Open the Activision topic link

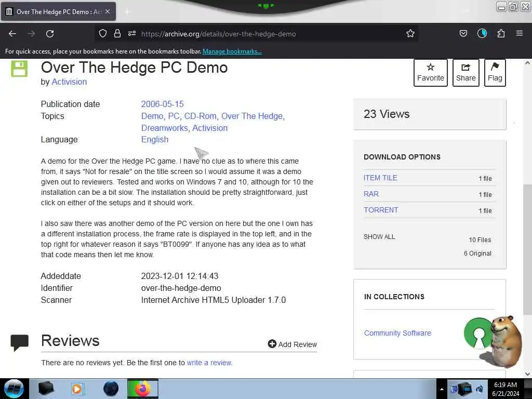[x=210, y=128]
